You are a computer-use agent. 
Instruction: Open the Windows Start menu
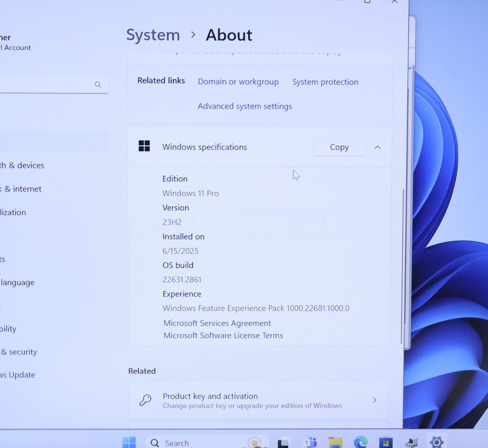(129, 442)
